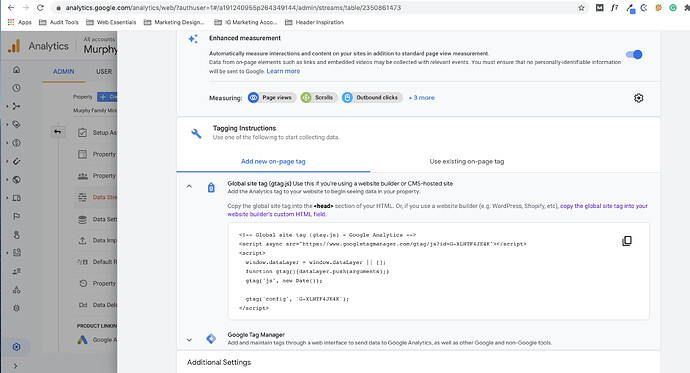The image size is (690, 373).
Task: Select the Add new on-page tag tab
Action: [x=273, y=161]
